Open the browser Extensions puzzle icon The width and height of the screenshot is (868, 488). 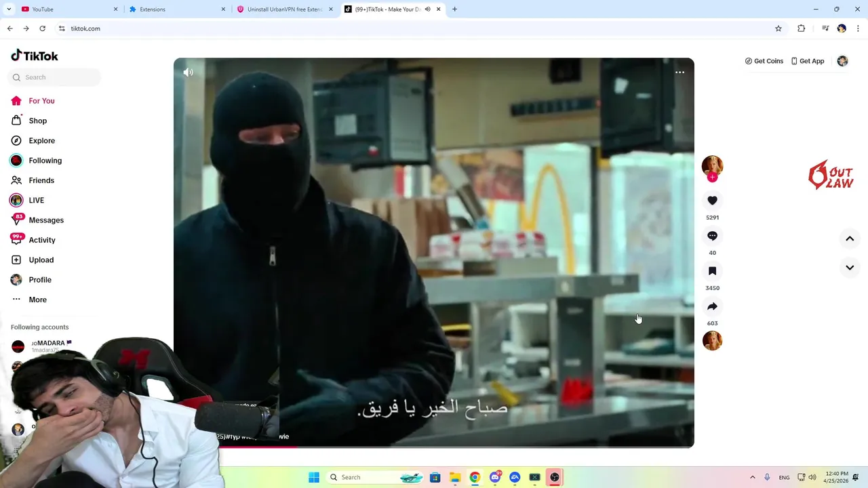pyautogui.click(x=802, y=28)
